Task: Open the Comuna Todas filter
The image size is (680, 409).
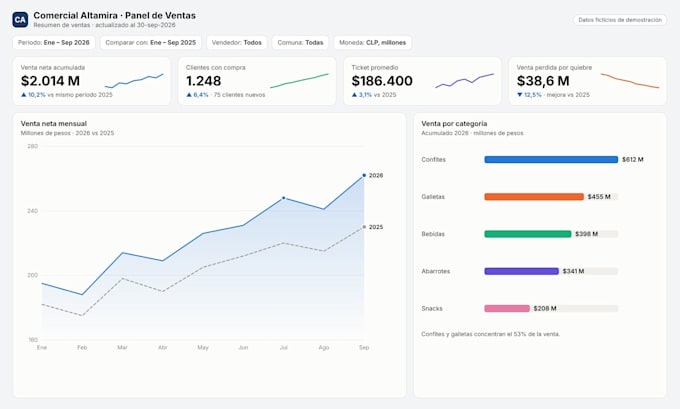Action: tap(300, 43)
